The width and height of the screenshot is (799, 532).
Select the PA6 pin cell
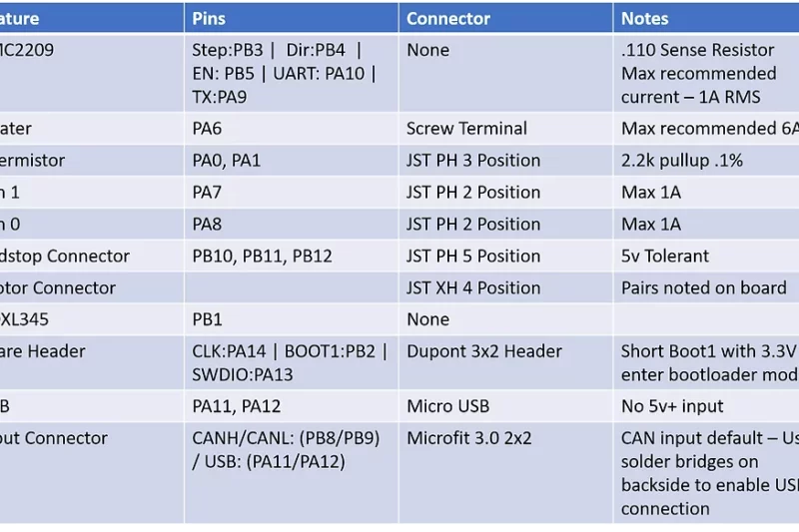click(207, 128)
